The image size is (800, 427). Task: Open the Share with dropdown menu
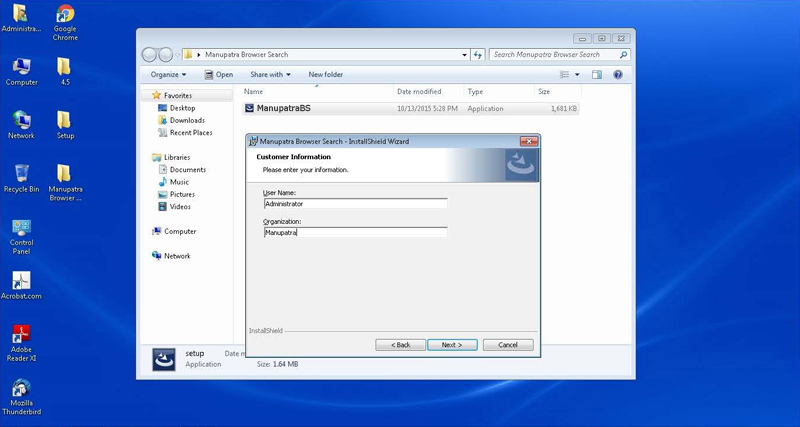[270, 74]
